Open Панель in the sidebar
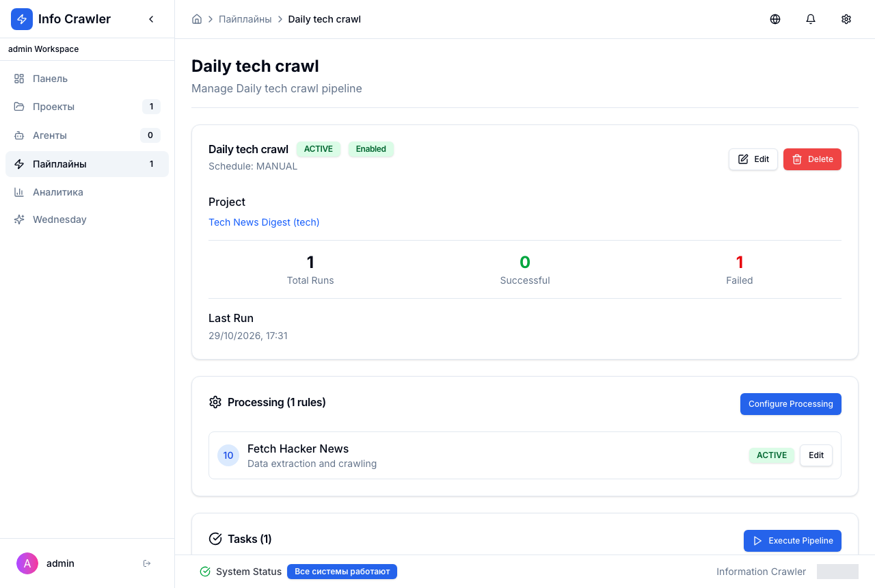This screenshot has height=588, width=875. pos(87,79)
